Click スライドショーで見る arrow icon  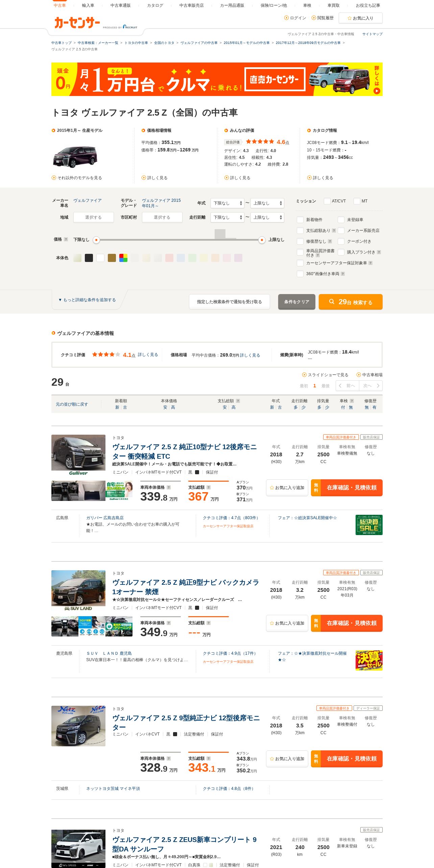tap(304, 375)
